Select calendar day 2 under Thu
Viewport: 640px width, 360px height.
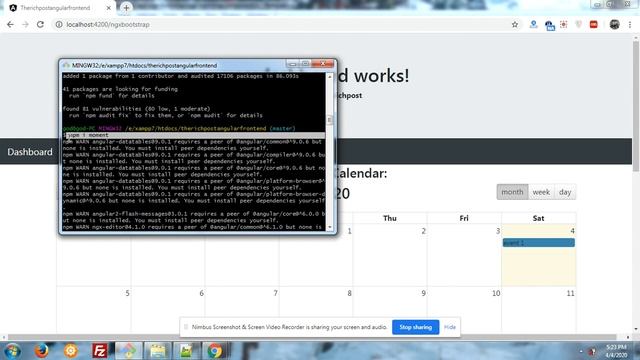pos(424,231)
